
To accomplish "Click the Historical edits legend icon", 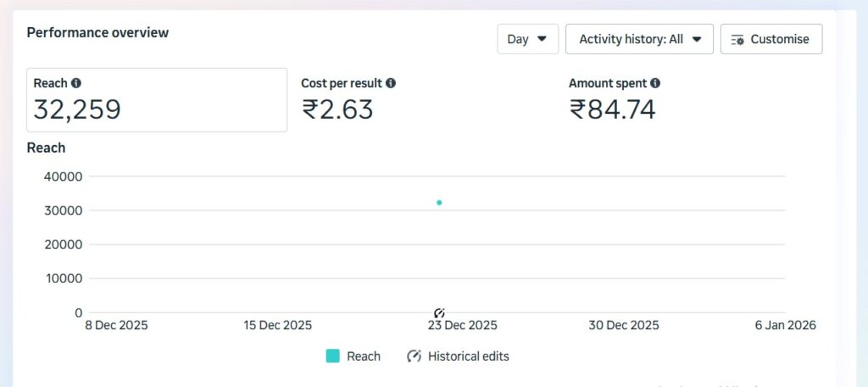I will click(x=414, y=356).
